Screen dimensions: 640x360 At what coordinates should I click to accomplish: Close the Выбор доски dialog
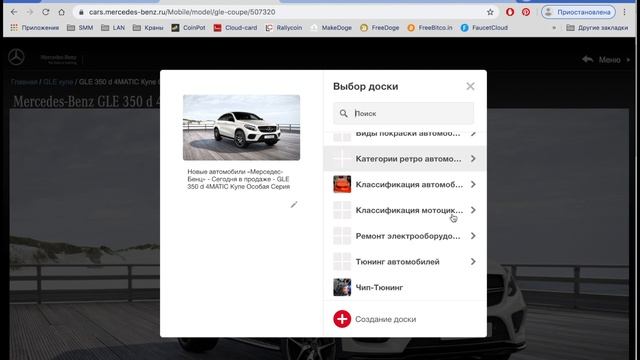pyautogui.click(x=470, y=86)
